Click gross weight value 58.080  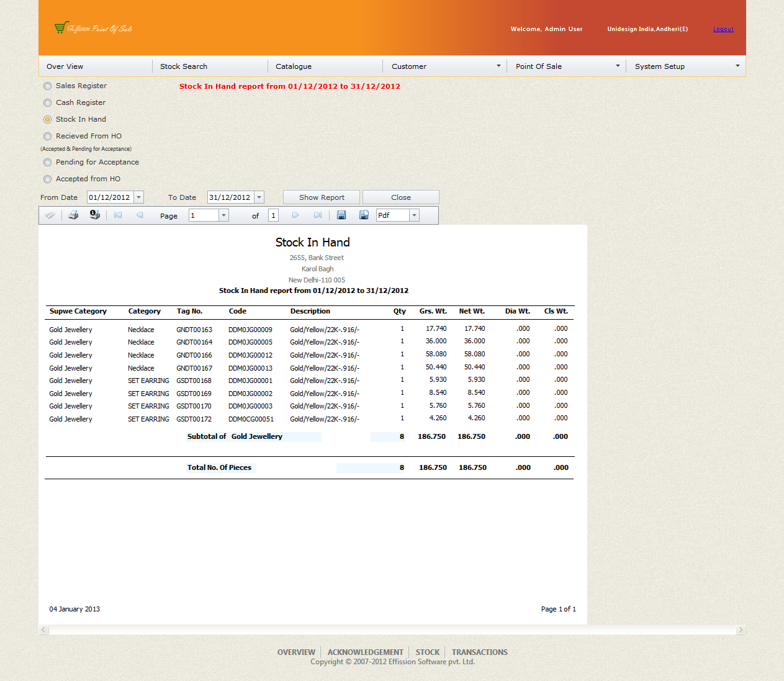[x=436, y=354]
